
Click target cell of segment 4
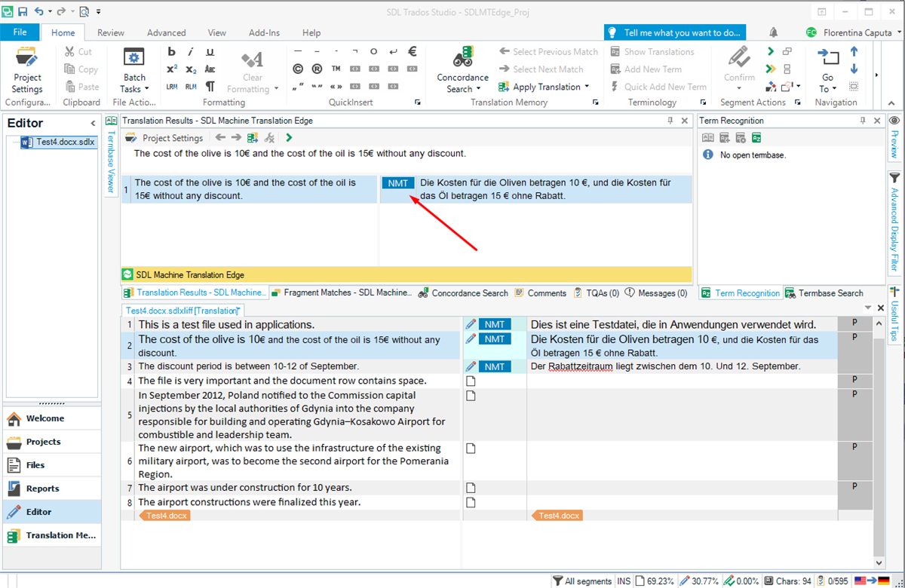click(x=682, y=381)
